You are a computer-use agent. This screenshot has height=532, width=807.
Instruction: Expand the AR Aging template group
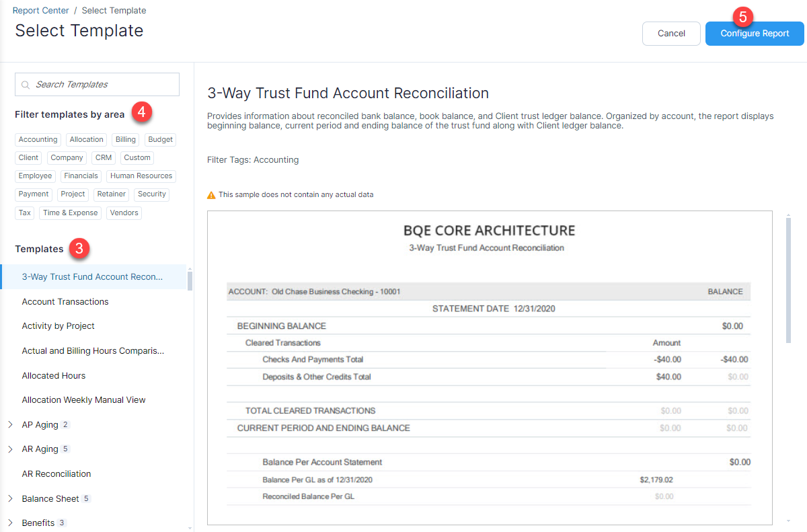(10, 449)
